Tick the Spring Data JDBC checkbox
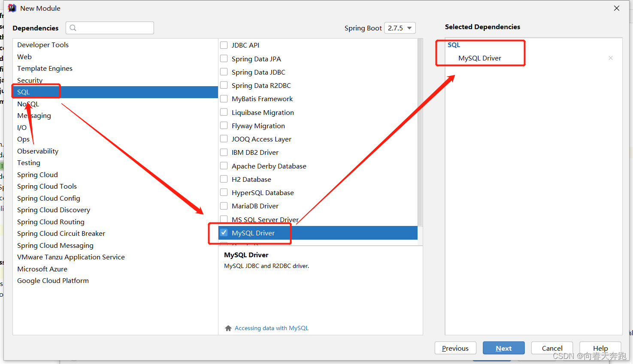This screenshot has height=364, width=633. 224,72
